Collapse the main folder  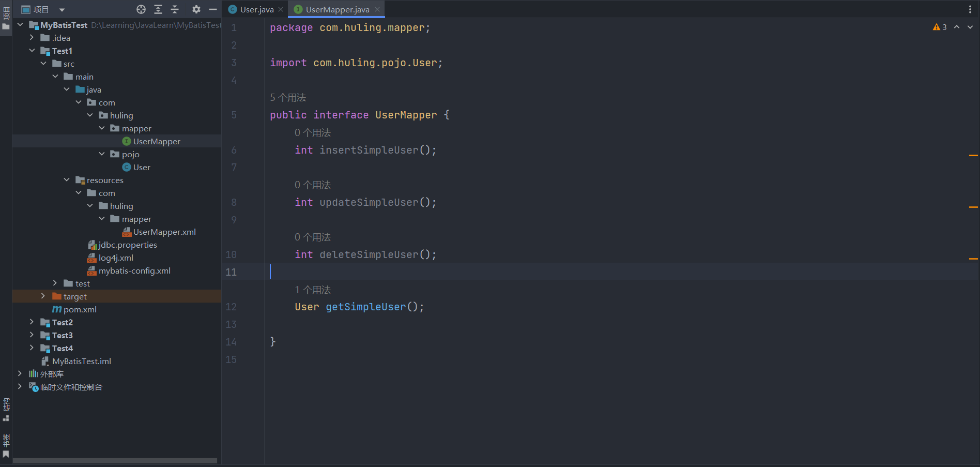point(55,76)
